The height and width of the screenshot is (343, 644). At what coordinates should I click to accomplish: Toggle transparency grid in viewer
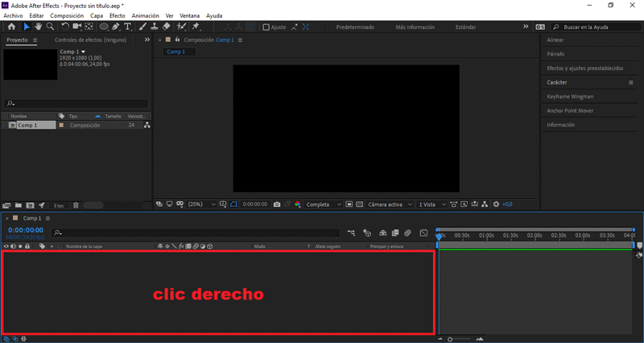click(359, 205)
